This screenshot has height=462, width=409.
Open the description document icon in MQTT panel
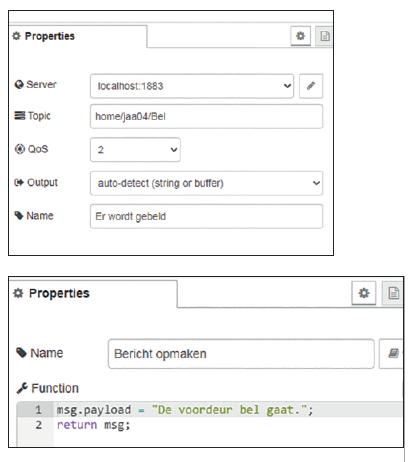coord(325,36)
